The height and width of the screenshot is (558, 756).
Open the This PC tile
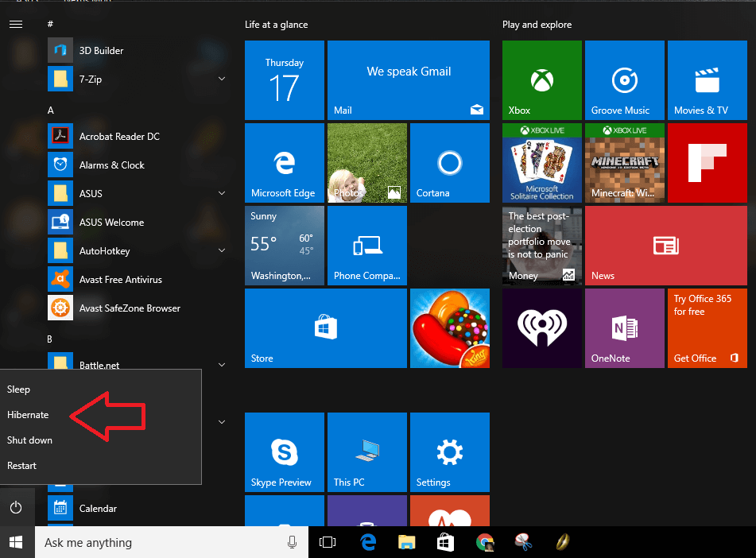367,452
